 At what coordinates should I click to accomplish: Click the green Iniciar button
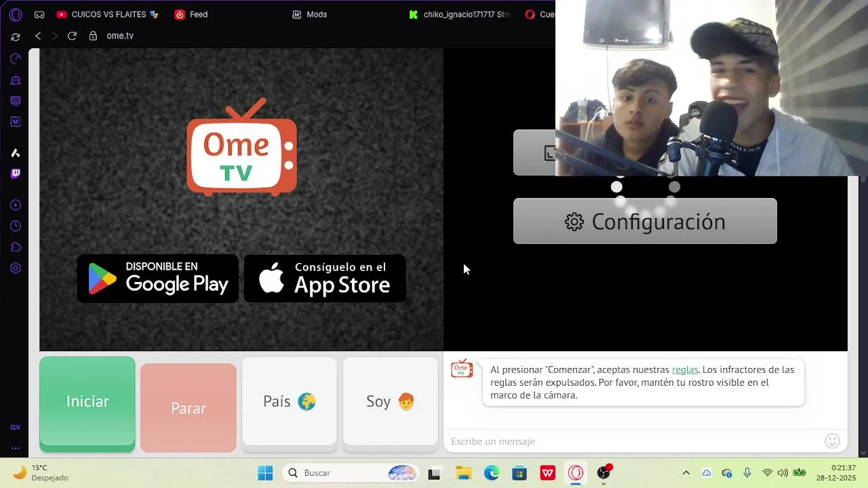[87, 403]
